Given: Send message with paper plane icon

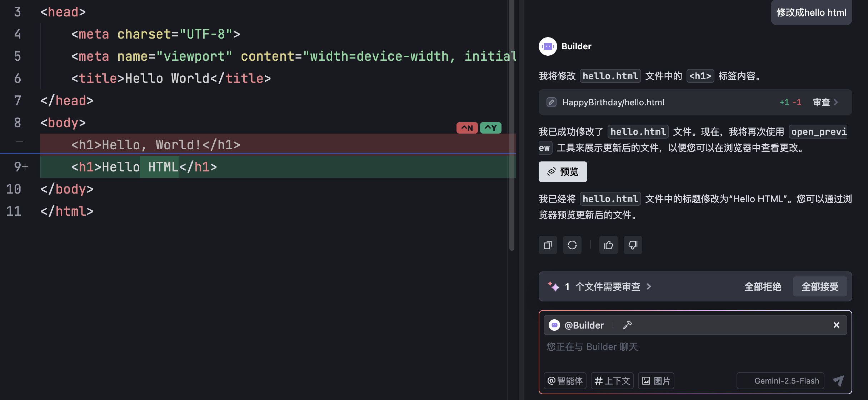Looking at the screenshot, I should coord(838,381).
